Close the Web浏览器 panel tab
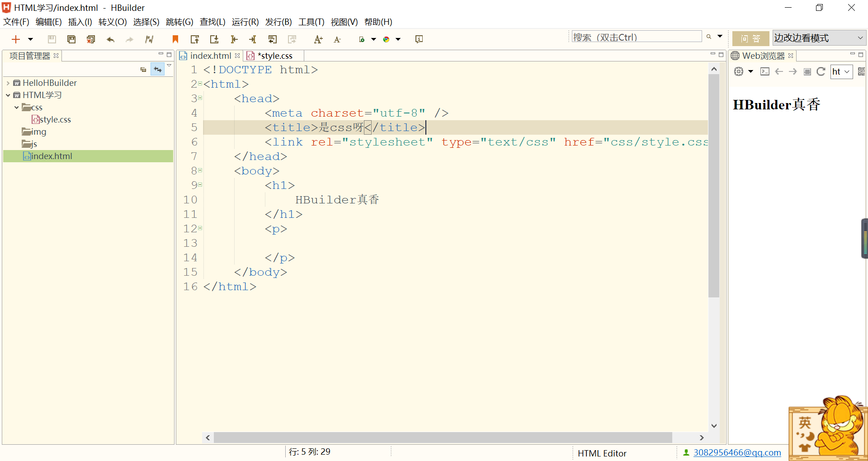868x461 pixels. click(791, 56)
